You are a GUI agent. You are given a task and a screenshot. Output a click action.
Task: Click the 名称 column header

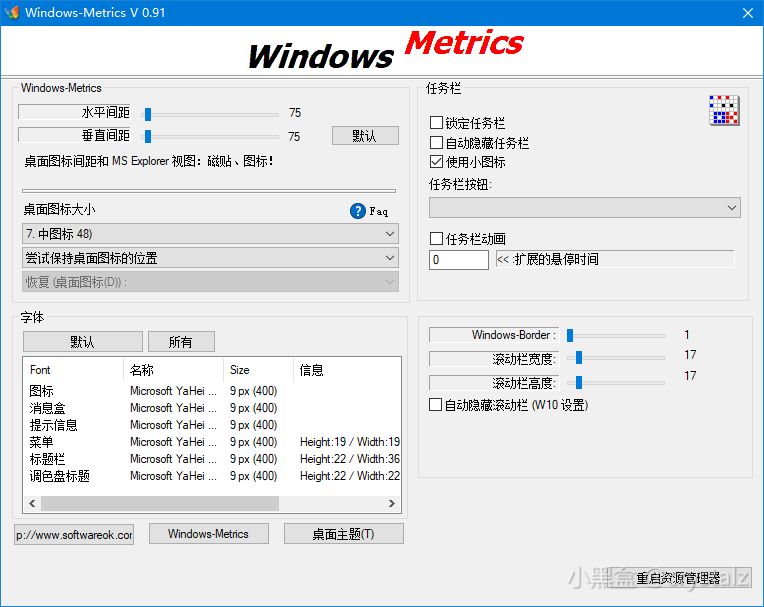pyautogui.click(x=173, y=370)
